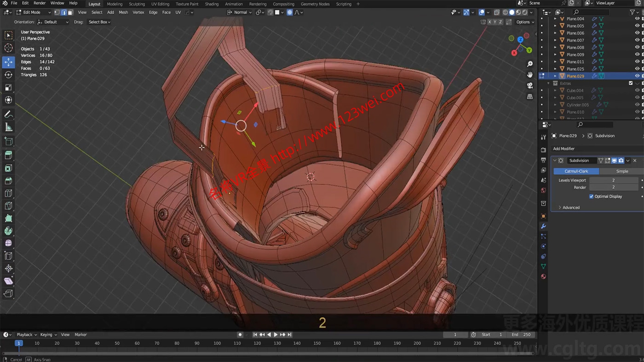The height and width of the screenshot is (362, 644).
Task: Jump playback to the end frame
Action: tap(288, 334)
